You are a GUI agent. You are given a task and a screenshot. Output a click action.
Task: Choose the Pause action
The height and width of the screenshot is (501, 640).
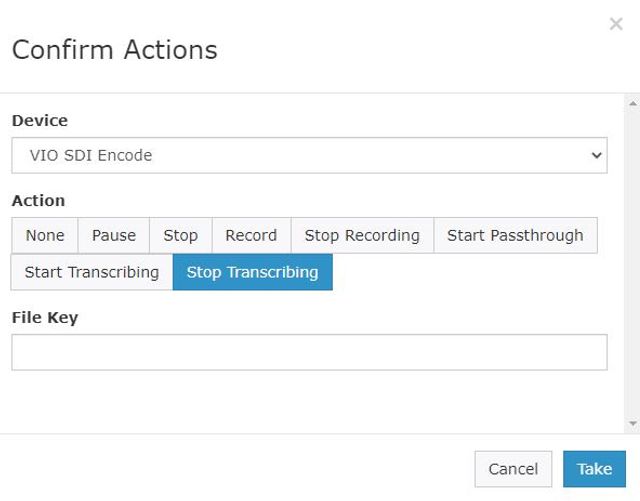click(114, 235)
